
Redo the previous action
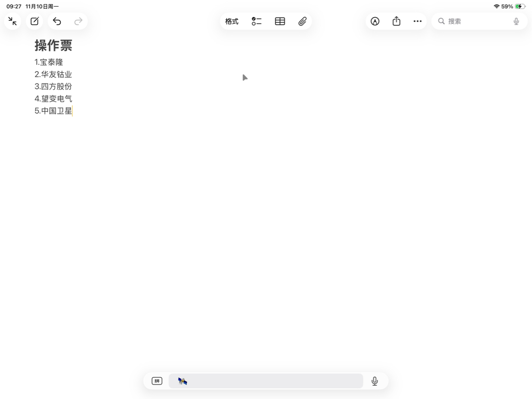click(x=78, y=21)
